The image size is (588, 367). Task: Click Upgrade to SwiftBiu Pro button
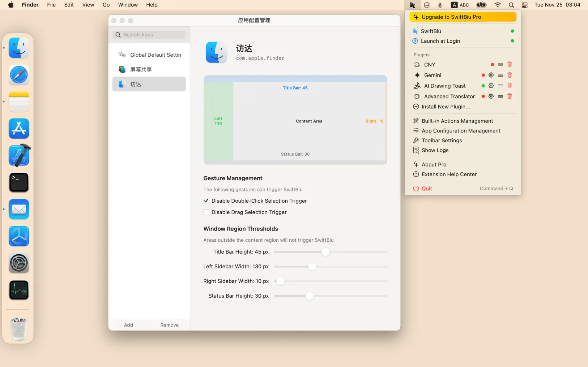click(463, 17)
